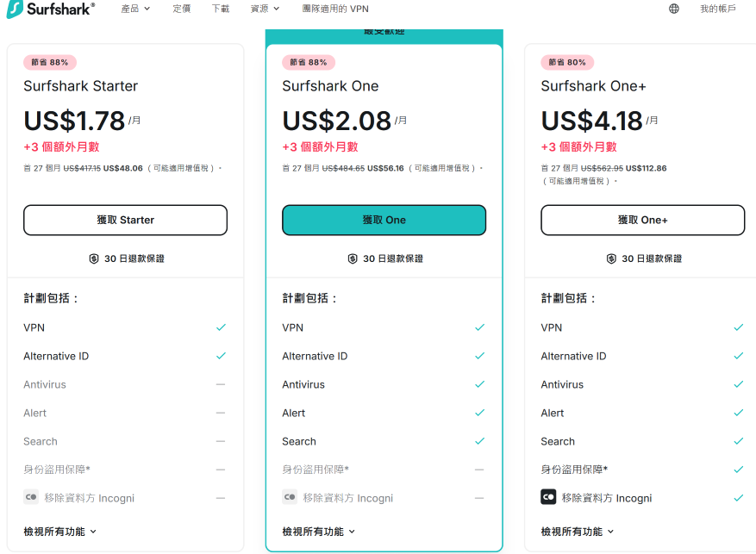Click the Incogni icon in Starter plan

point(31,496)
